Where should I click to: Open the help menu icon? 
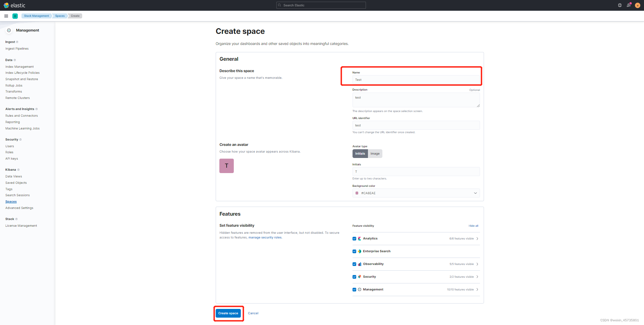point(620,5)
